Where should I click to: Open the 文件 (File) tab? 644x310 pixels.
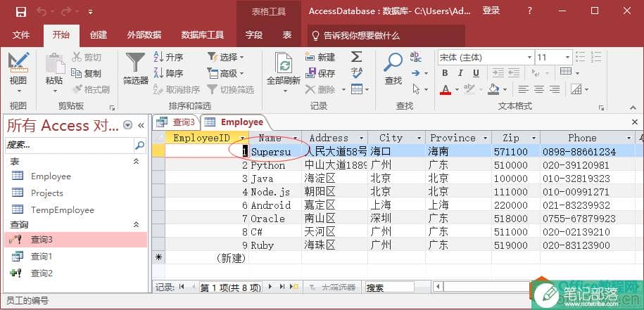[x=20, y=35]
